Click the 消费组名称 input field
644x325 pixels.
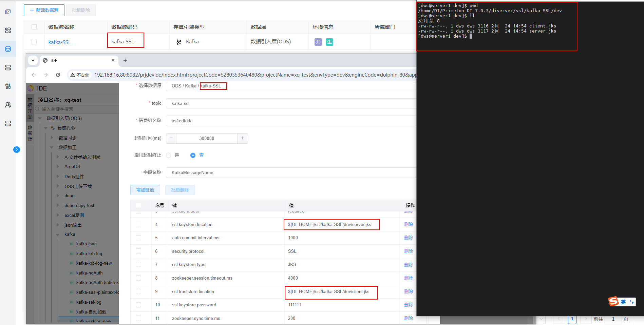tap(291, 121)
